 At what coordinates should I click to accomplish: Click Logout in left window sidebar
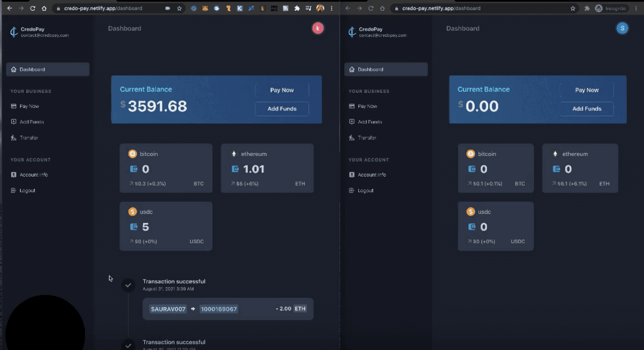coord(23,190)
